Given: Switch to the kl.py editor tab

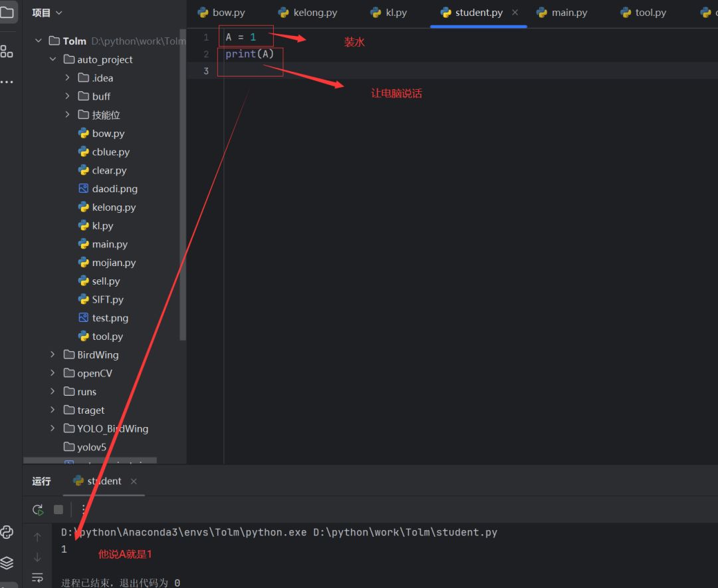Looking at the screenshot, I should 389,13.
